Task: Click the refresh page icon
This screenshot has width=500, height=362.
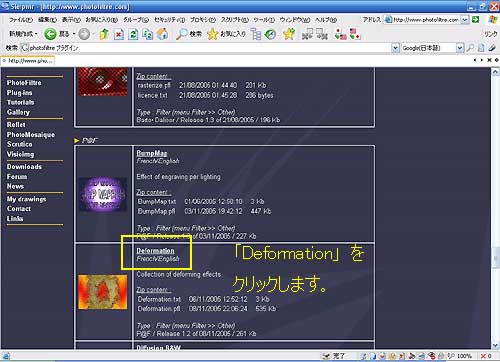Action: (x=133, y=34)
